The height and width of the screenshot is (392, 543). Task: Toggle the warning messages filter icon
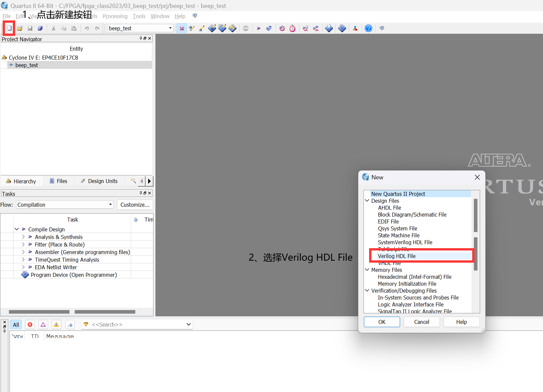click(56, 325)
